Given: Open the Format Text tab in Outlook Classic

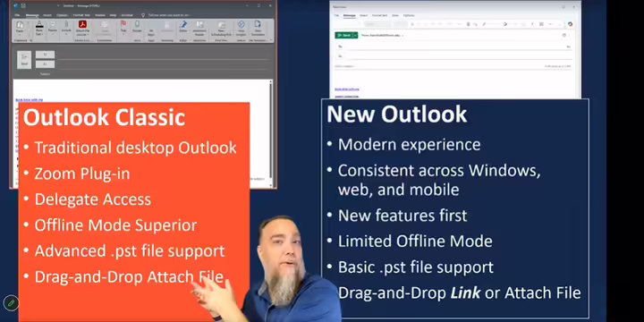Looking at the screenshot, I should click(81, 15).
